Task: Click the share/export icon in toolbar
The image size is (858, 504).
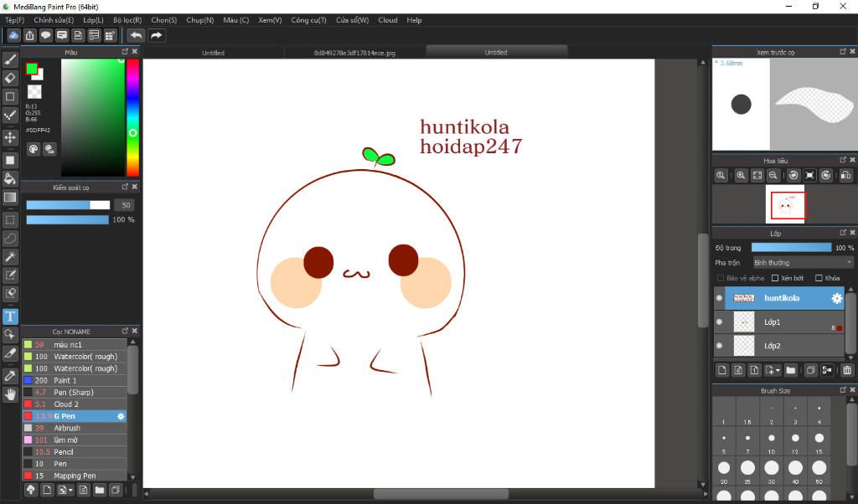Action: 29,35
